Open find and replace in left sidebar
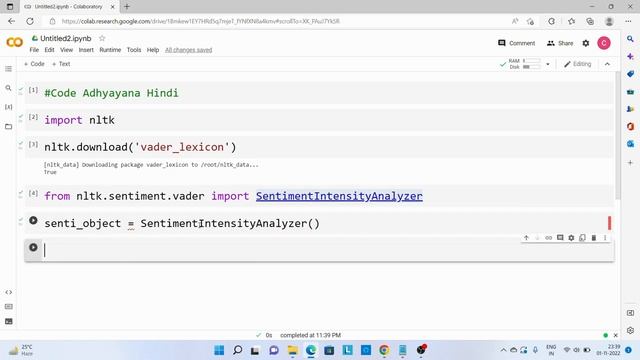Viewport: 640px width, 360px height. [8, 88]
